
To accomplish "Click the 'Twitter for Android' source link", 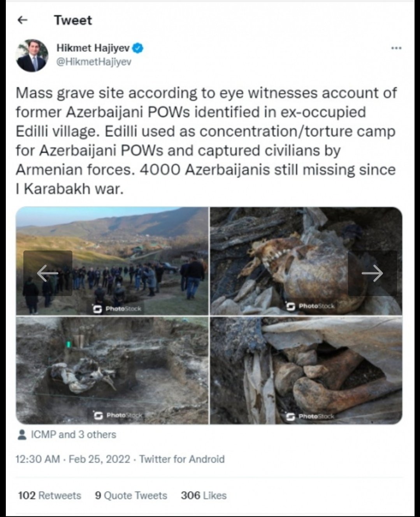I will pyautogui.click(x=182, y=459).
